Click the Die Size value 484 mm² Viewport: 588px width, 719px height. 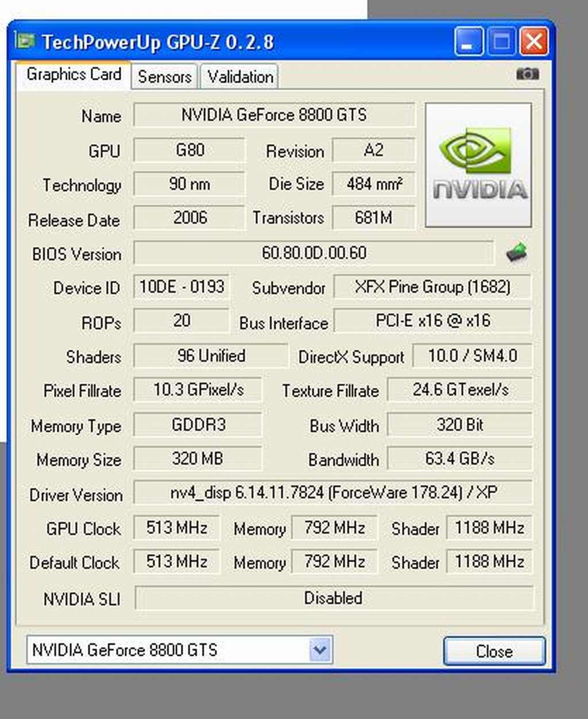373,184
